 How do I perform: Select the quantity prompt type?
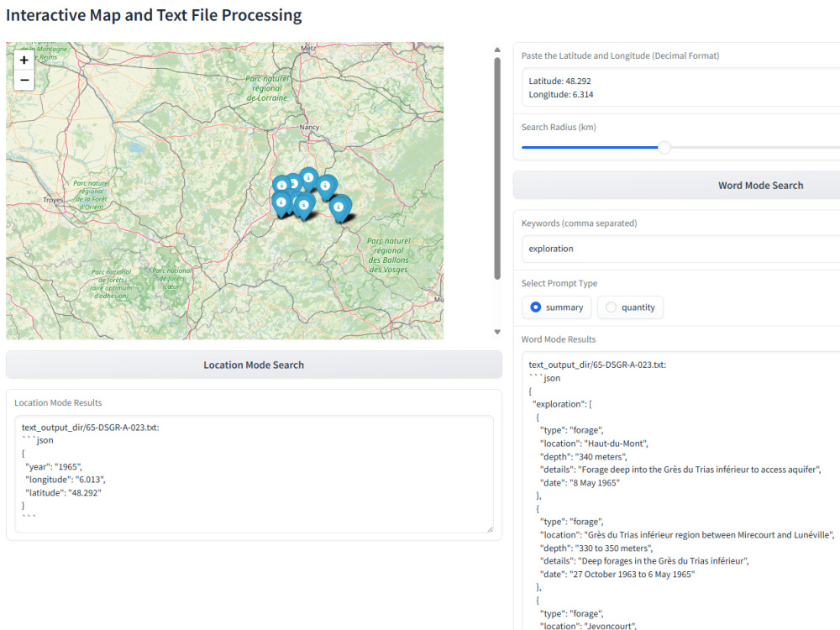pos(630,307)
